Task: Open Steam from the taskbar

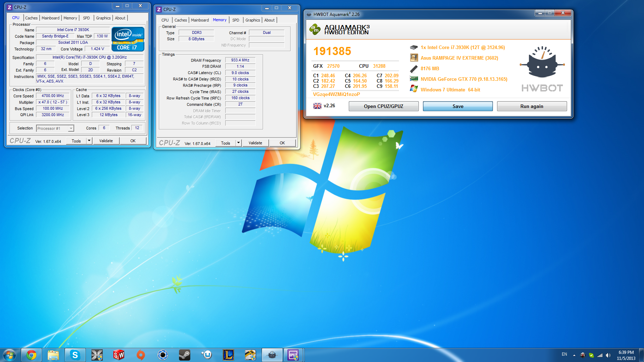Action: tap(184, 355)
